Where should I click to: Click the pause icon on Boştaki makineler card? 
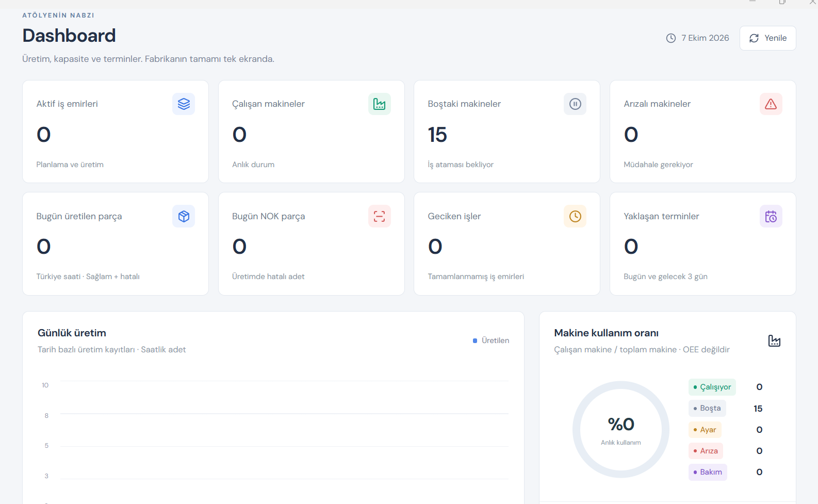(x=575, y=104)
